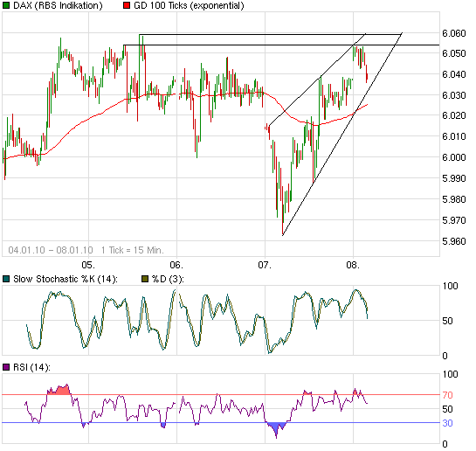Click the '04.01.10 – 08.01.10' date range text
This screenshot has width=476, height=451.
[x=51, y=250]
